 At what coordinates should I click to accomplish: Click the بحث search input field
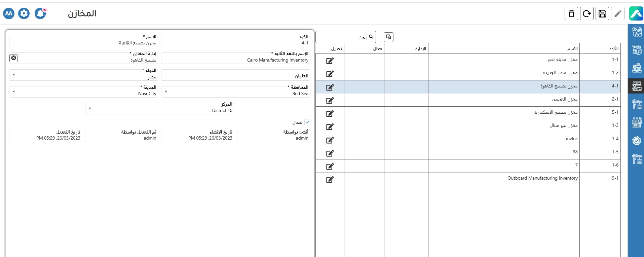point(343,37)
